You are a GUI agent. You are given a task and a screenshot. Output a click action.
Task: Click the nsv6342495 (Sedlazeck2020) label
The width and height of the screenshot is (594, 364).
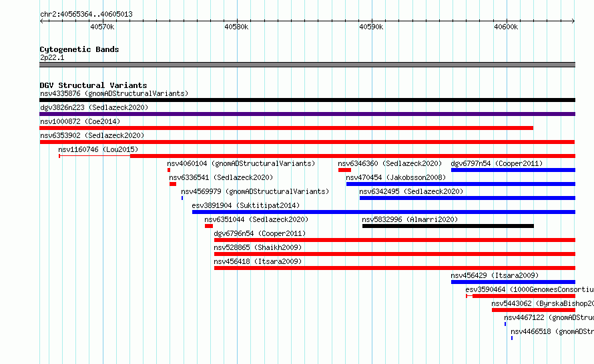(411, 191)
